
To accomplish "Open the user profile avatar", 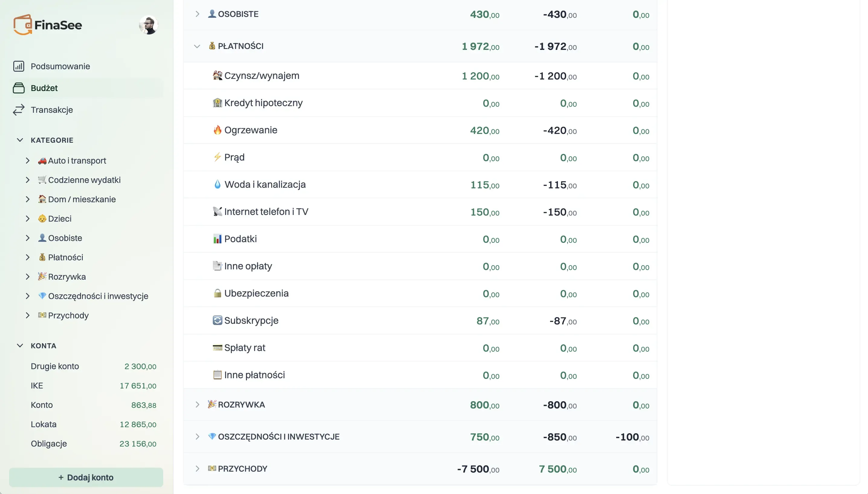I will pyautogui.click(x=148, y=24).
